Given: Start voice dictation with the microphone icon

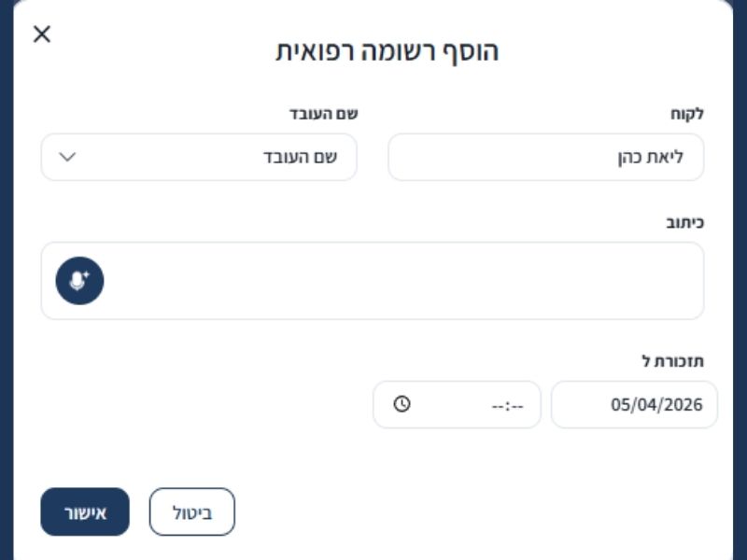Looking at the screenshot, I should click(x=79, y=281).
